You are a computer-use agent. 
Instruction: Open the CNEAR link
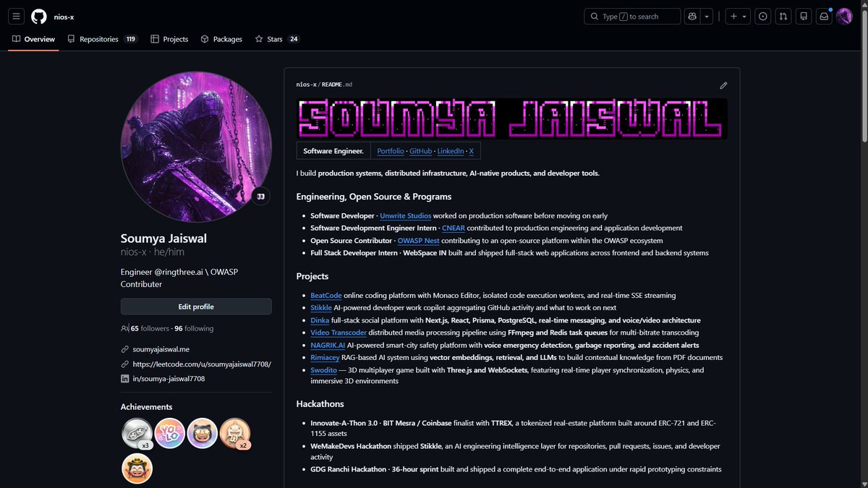click(454, 228)
